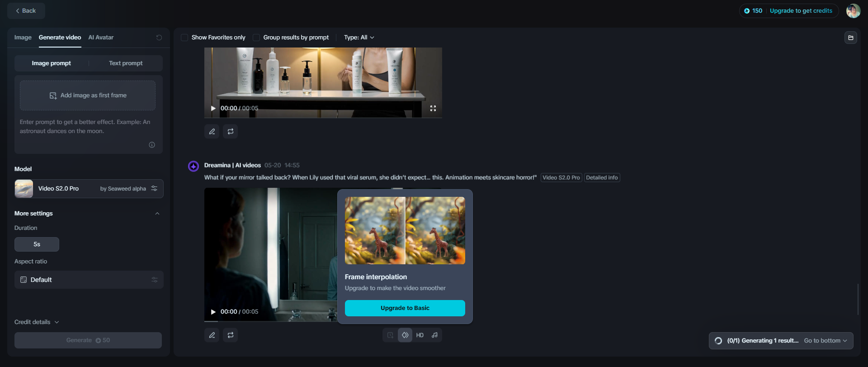The width and height of the screenshot is (868, 367).
Task: Toggle Group results by prompt checkbox
Action: point(256,38)
